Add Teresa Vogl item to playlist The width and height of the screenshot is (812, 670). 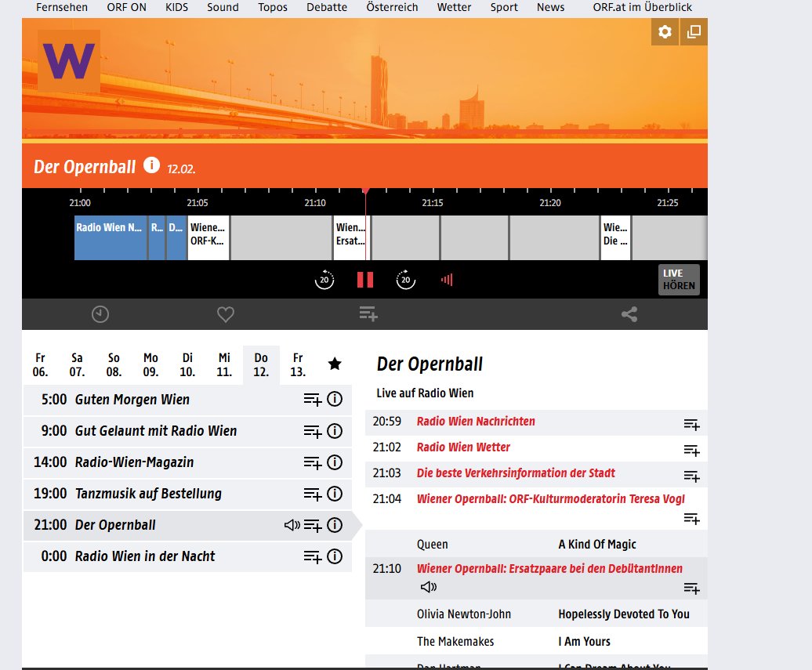coord(691,519)
